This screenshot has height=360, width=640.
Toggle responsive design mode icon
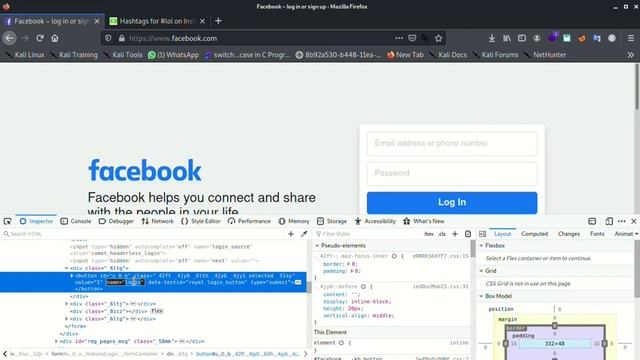(x=609, y=221)
